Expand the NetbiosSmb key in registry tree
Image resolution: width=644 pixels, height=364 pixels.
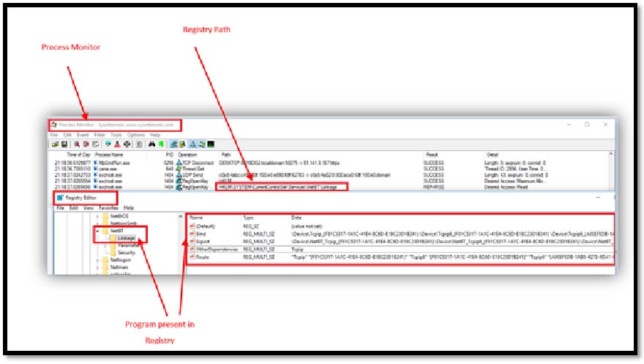[97, 223]
